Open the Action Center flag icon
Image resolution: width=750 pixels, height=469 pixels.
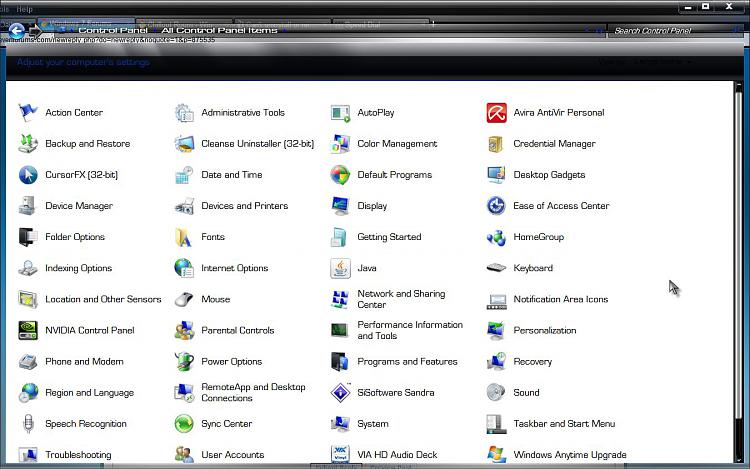[28, 113]
